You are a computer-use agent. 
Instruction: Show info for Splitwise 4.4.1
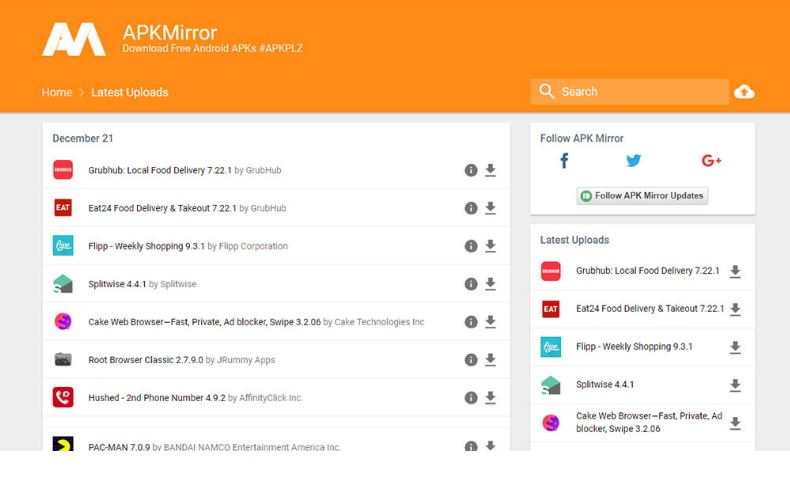pyautogui.click(x=470, y=284)
